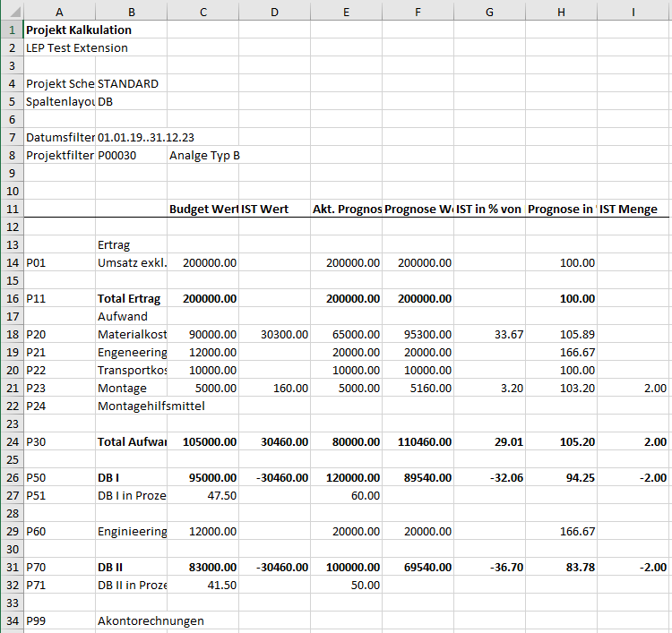The width and height of the screenshot is (672, 633).
Task: Select row 24 header
Action: click(12, 441)
